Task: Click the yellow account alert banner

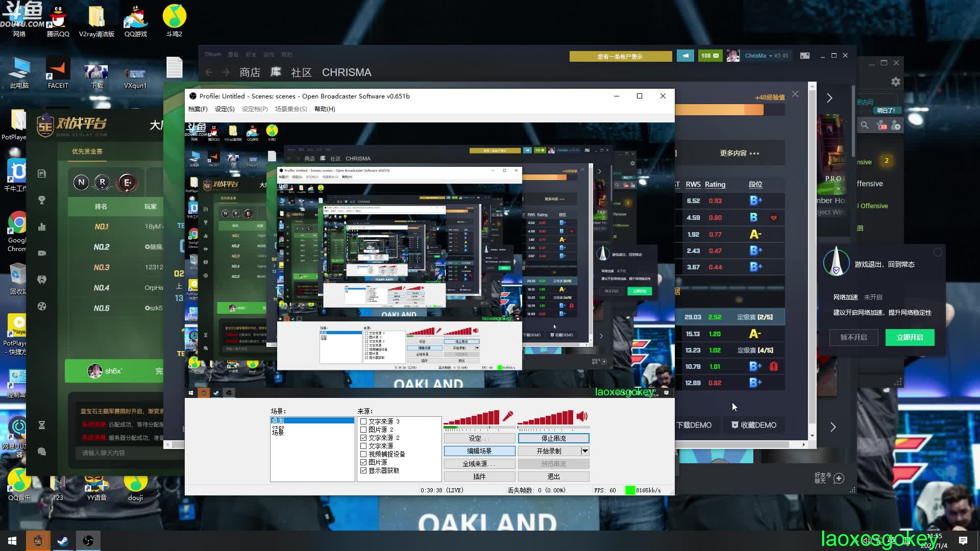Action: (620, 56)
